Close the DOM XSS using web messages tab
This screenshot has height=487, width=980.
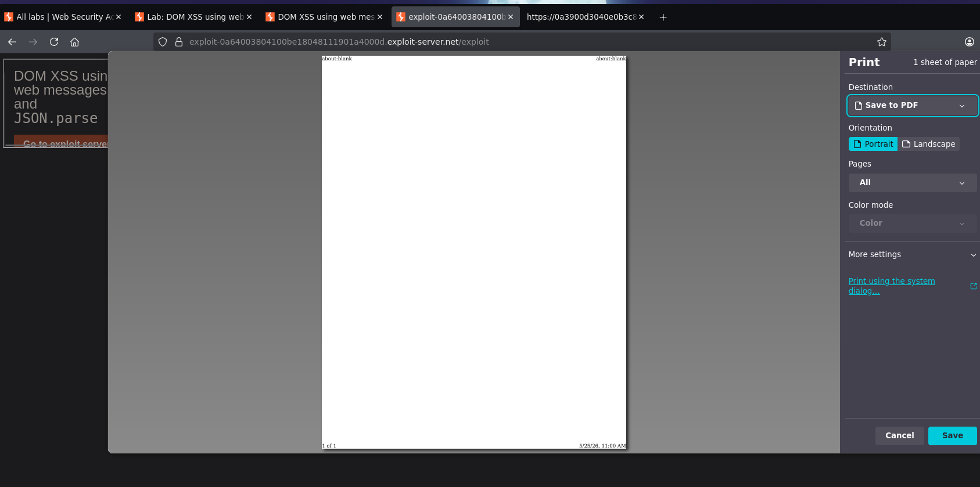pos(380,17)
